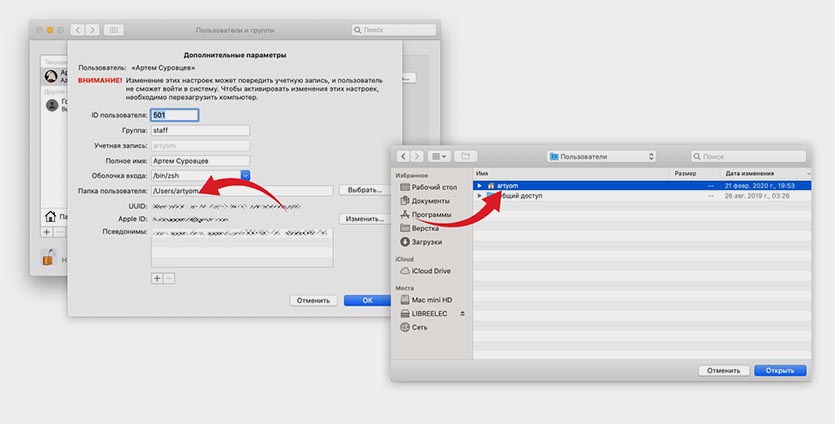835x424 pixels.
Task: Click Отменить in Дополнительные параметры dialog
Action: coord(313,300)
